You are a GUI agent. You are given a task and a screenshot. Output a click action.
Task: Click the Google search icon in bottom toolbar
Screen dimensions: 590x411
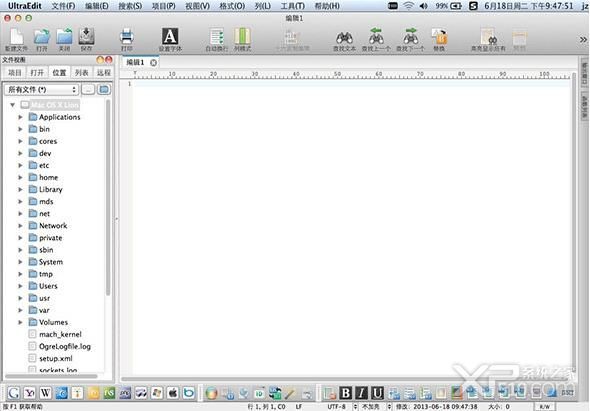click(14, 393)
